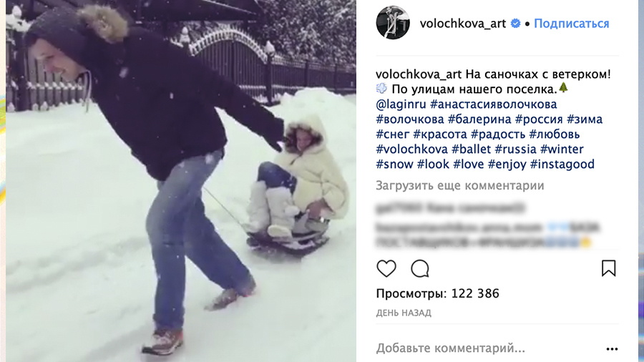Open the ДЕНЬ НАЗАД post timestamp
Screen dimensions: 644x362
pos(404,313)
